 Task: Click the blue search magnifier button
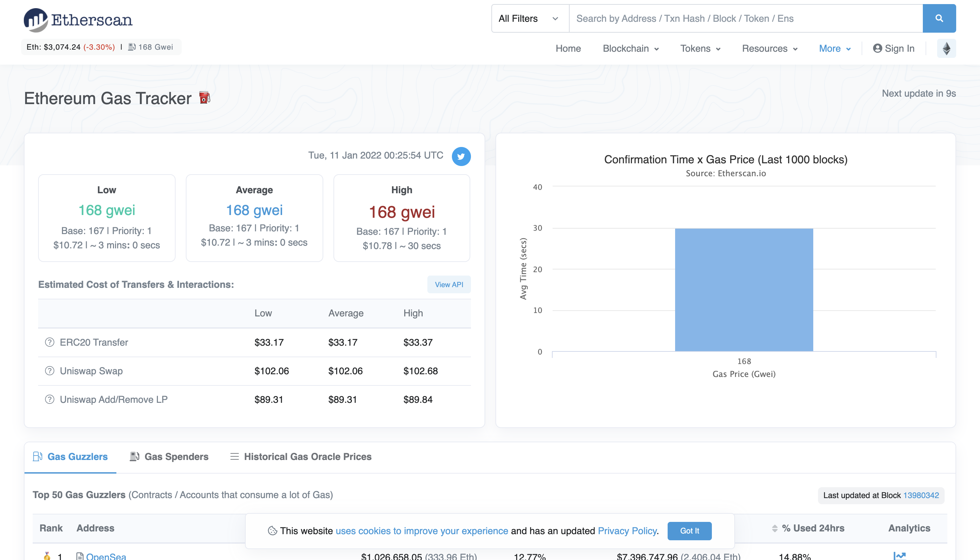pos(938,18)
